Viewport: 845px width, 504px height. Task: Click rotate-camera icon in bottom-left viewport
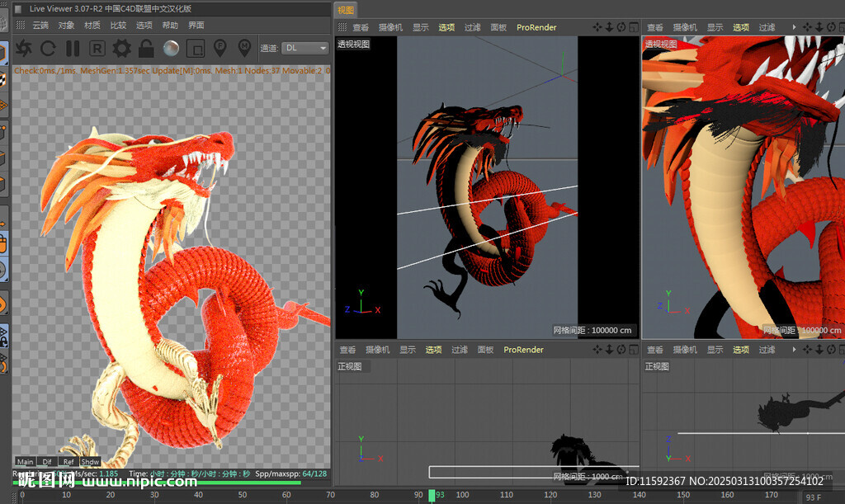tap(621, 350)
